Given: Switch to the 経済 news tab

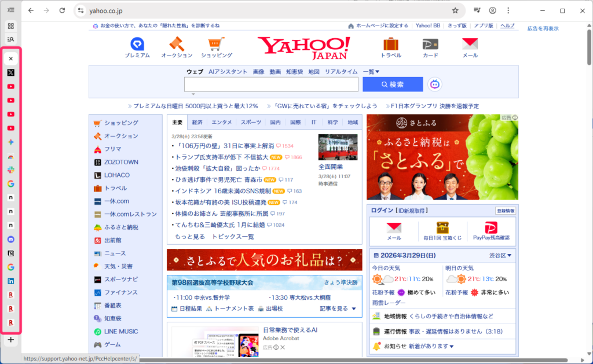Looking at the screenshot, I should [x=197, y=122].
